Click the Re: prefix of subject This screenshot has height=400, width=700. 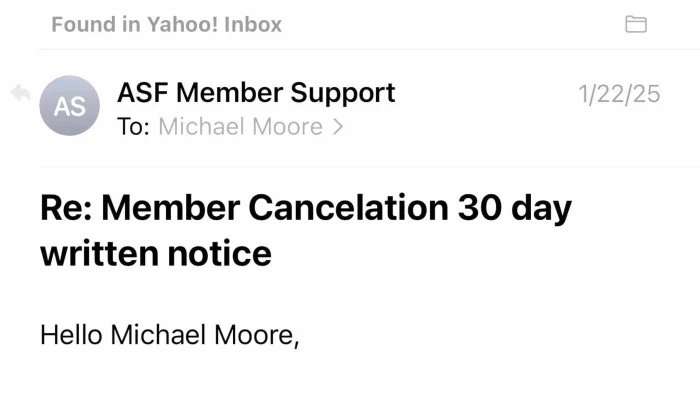tap(66, 208)
